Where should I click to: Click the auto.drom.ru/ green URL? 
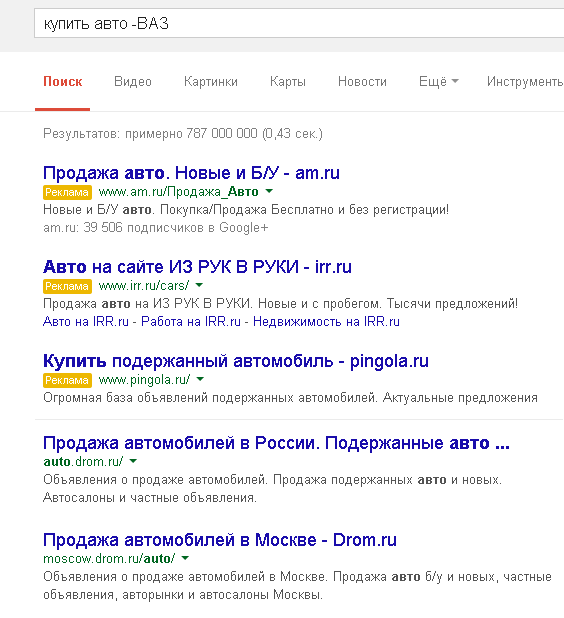pos(83,462)
